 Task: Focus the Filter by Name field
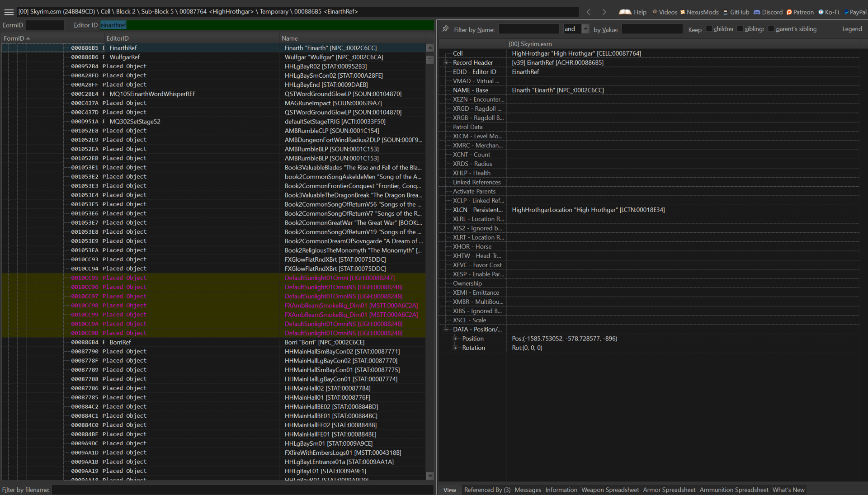pyautogui.click(x=528, y=29)
